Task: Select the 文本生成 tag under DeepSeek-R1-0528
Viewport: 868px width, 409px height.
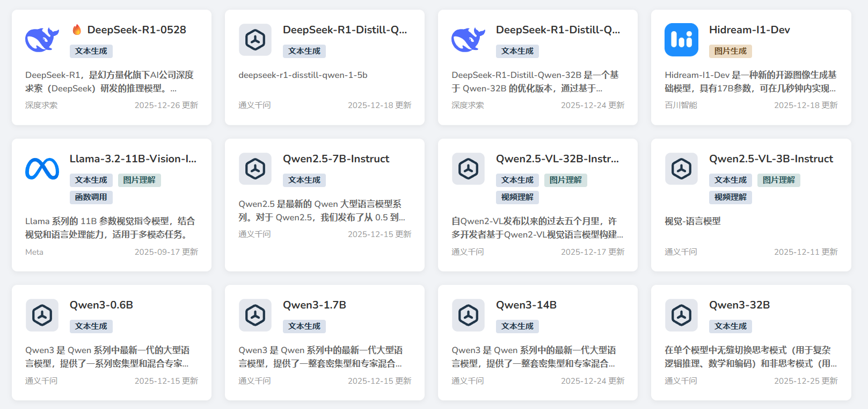Action: (x=91, y=51)
